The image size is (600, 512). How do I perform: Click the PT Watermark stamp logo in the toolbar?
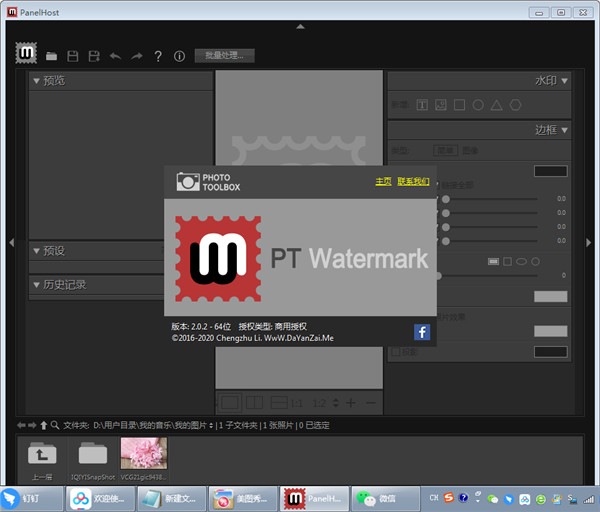click(26, 53)
